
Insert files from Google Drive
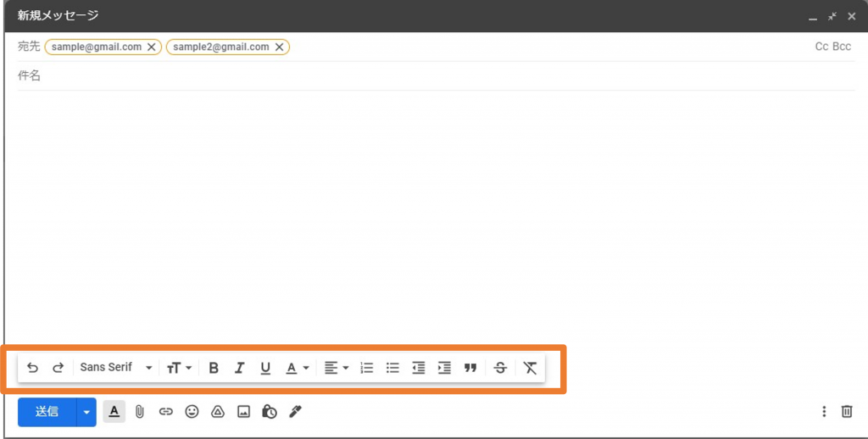(218, 411)
